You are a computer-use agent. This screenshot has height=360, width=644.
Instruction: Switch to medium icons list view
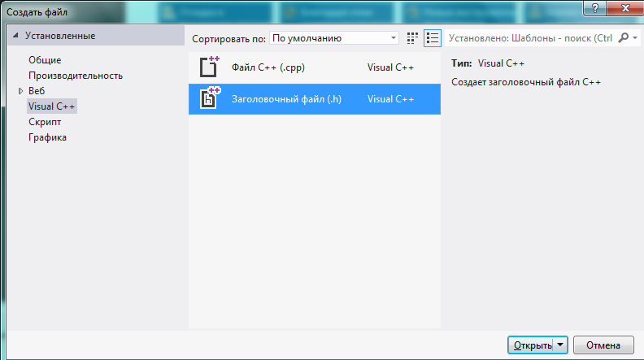[433, 38]
